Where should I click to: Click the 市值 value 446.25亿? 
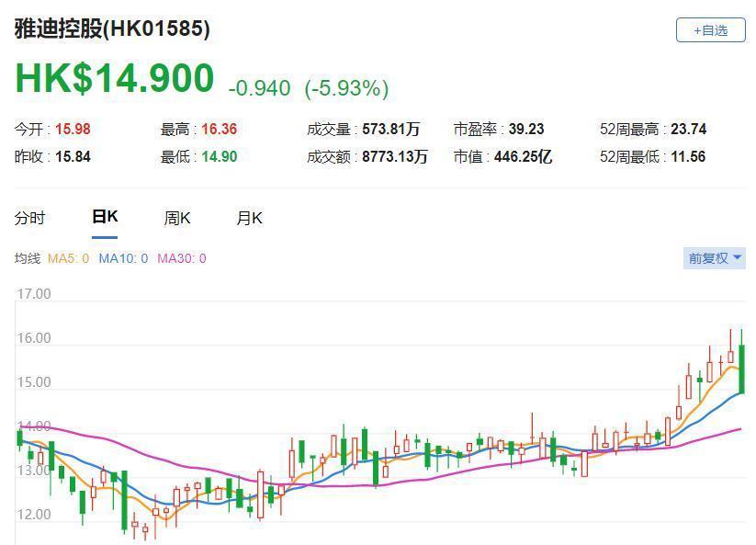(523, 157)
